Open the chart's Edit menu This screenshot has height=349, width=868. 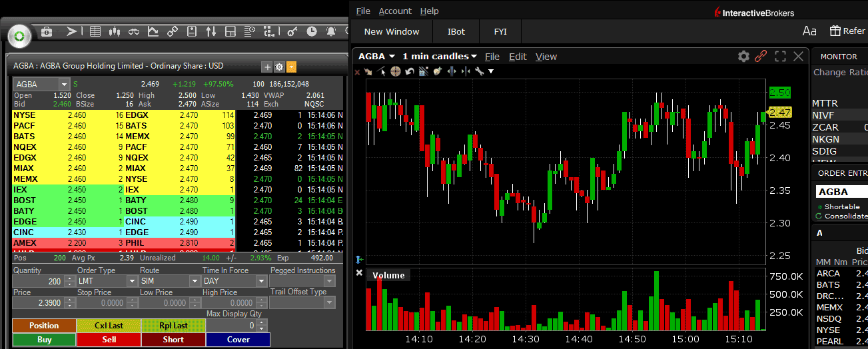click(518, 57)
